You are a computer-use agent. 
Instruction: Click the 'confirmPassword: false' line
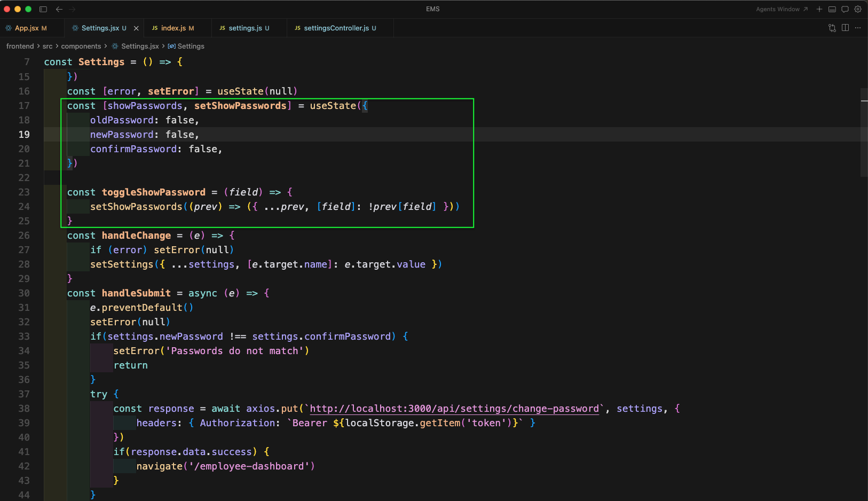(156, 149)
